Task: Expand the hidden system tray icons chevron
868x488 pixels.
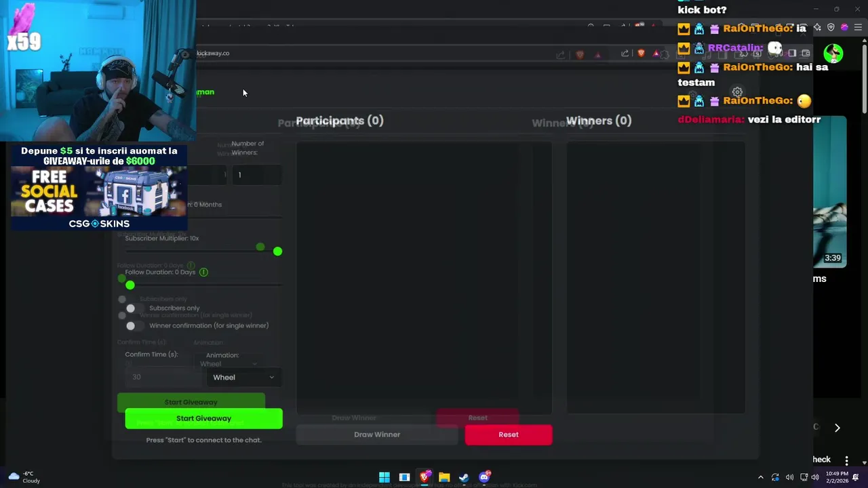Action: [x=760, y=477]
